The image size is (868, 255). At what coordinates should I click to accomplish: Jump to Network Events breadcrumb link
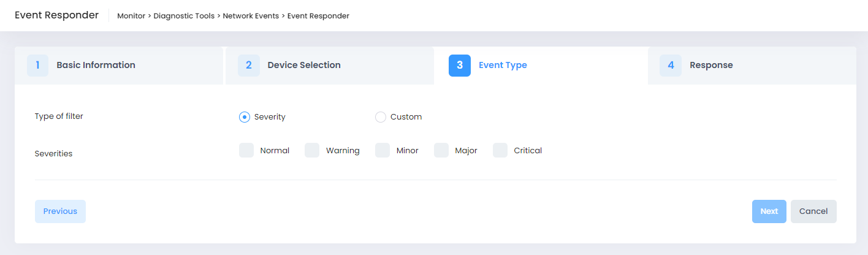(251, 16)
